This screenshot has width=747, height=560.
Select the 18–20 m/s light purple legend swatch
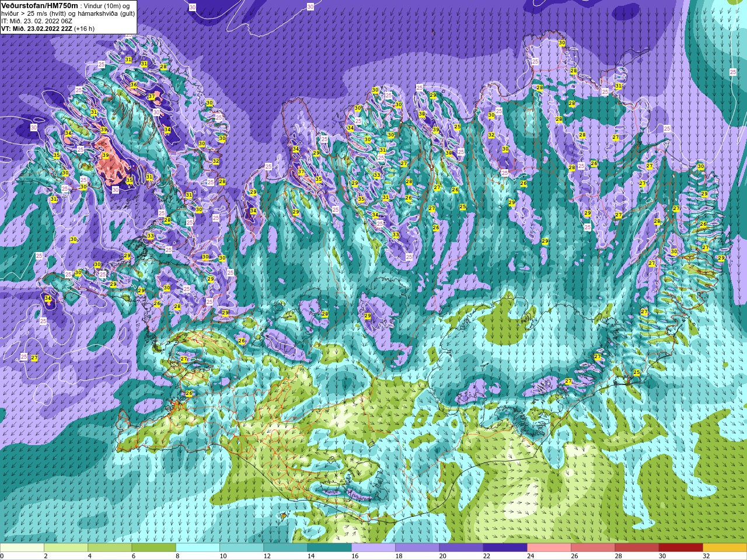(x=417, y=548)
